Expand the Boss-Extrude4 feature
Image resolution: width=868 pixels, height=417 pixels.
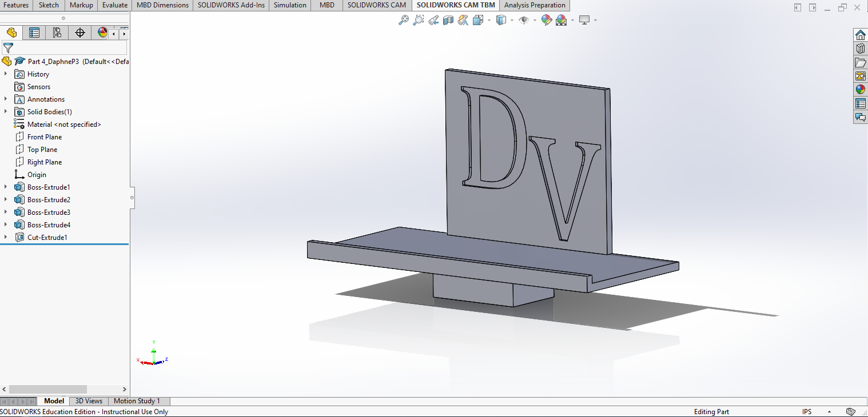[x=6, y=225]
